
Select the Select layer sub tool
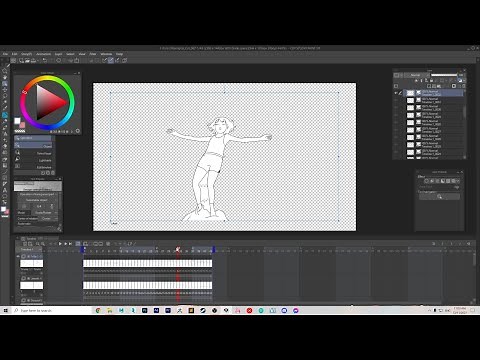pos(33,153)
